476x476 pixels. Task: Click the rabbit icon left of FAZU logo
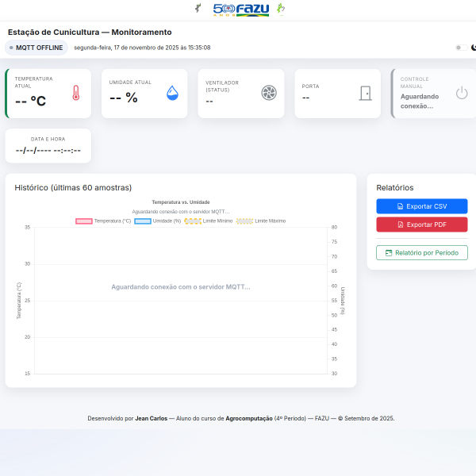198,8
